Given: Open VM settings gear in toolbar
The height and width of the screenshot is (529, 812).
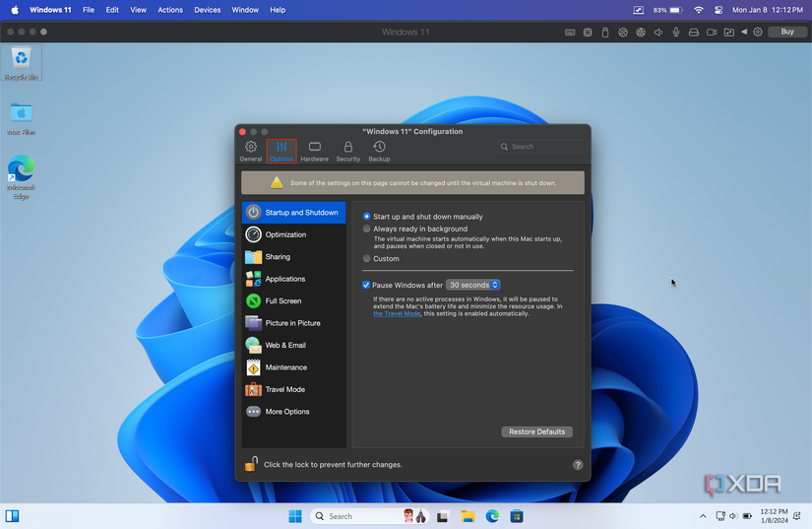Looking at the screenshot, I should pyautogui.click(x=758, y=33).
